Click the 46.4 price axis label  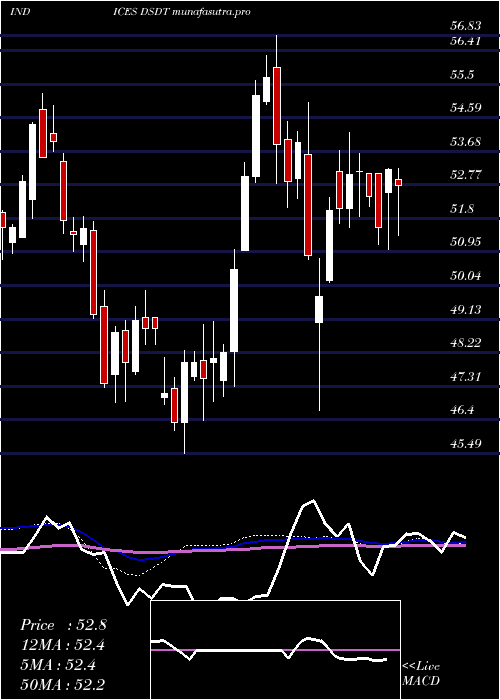[x=462, y=410]
